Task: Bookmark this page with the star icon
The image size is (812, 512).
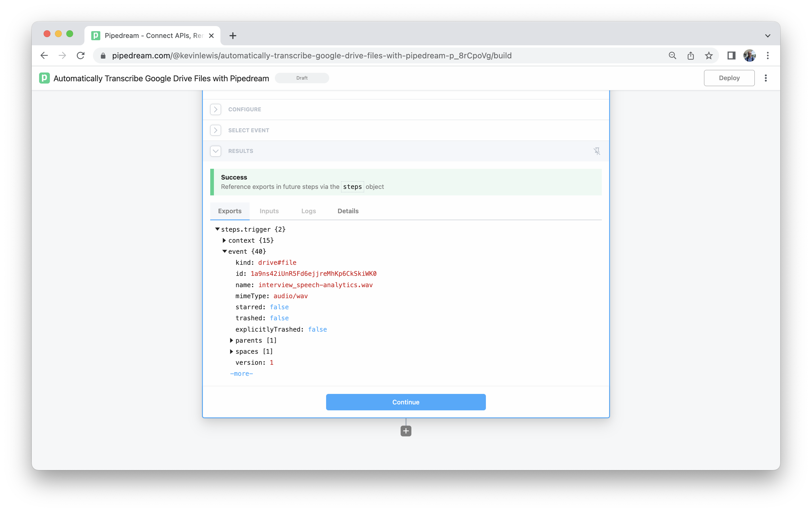Action: [709, 56]
